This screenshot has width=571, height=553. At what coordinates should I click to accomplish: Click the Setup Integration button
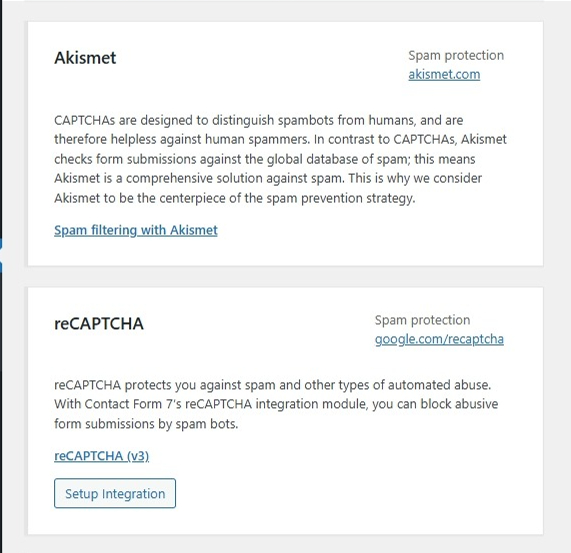(x=115, y=493)
